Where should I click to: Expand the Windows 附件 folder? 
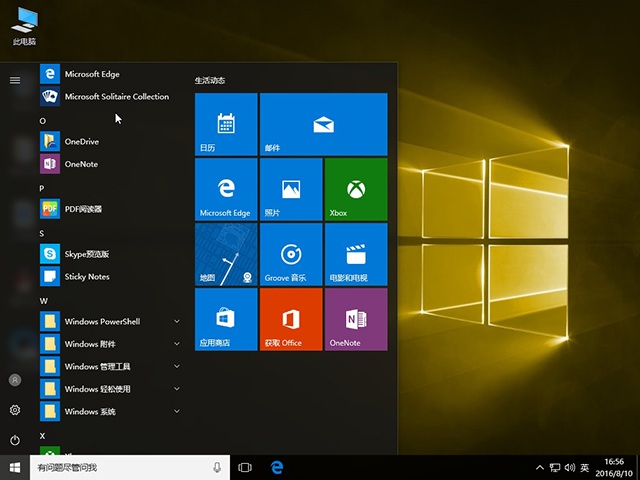(110, 344)
